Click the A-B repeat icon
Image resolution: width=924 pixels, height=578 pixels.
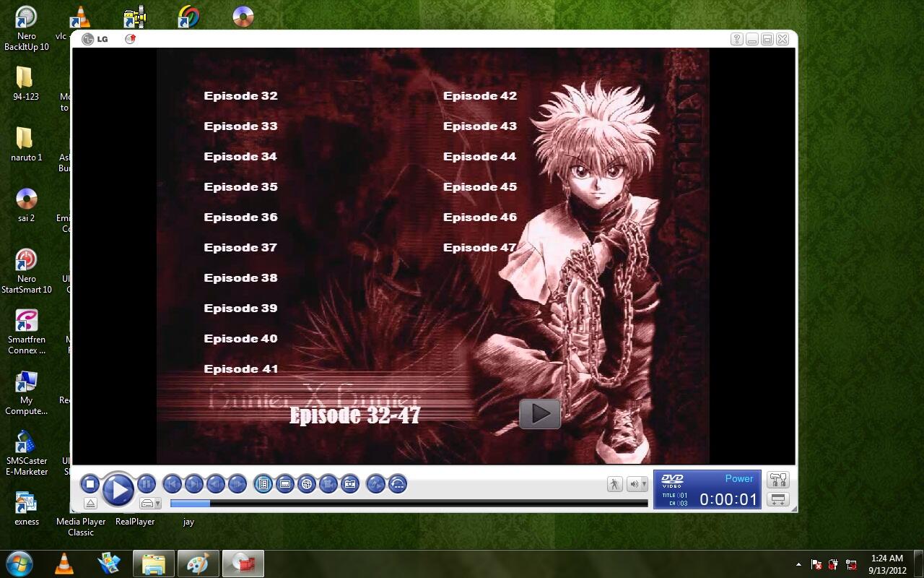click(x=375, y=484)
